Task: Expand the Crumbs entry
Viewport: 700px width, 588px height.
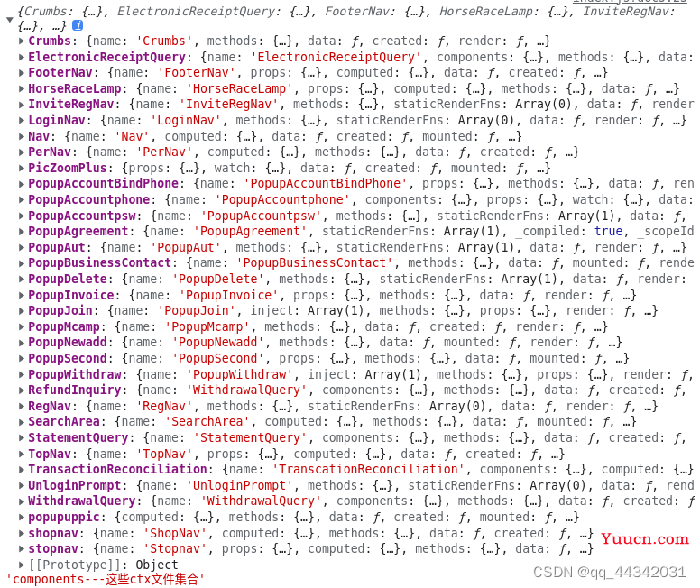Action: (22, 41)
